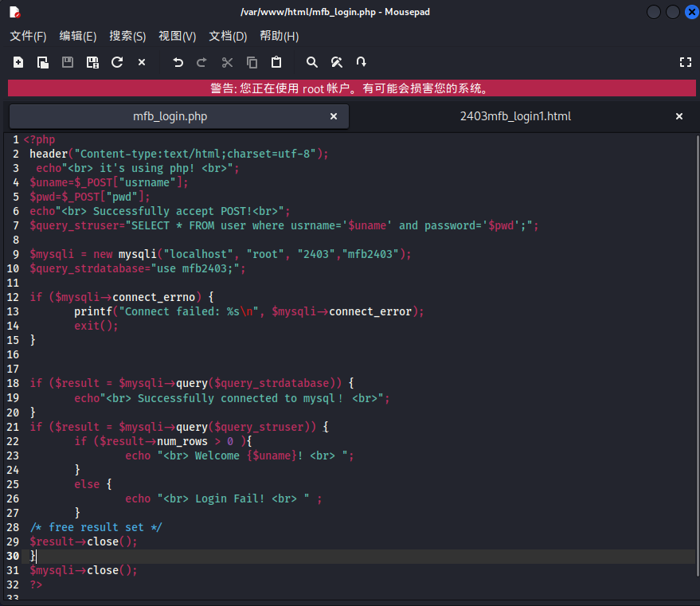Redo the last undone edit
The image size is (700, 606).
(201, 62)
